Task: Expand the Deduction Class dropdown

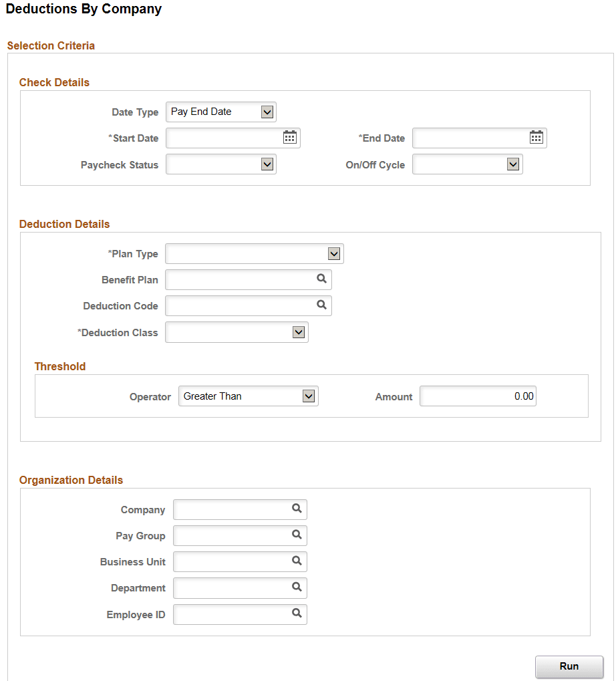Action: pos(299,331)
